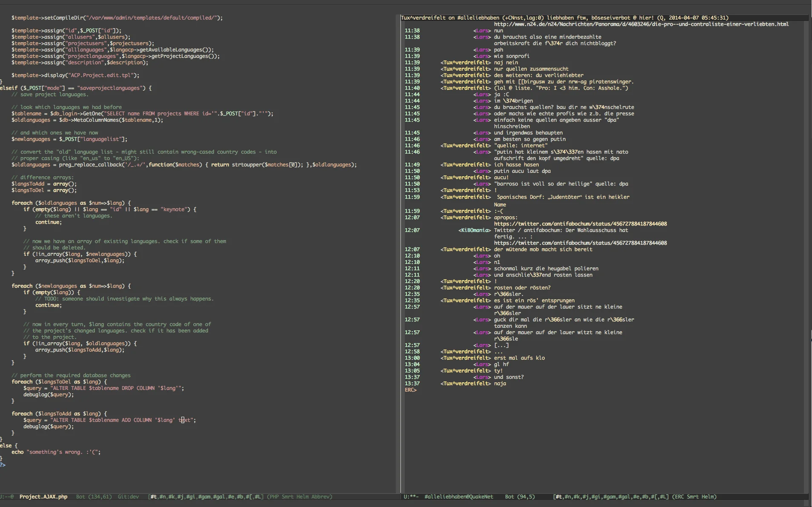Image resolution: width=812 pixels, height=507 pixels.
Task: Click the 'rosten oder rösten?' message
Action: click(522, 288)
